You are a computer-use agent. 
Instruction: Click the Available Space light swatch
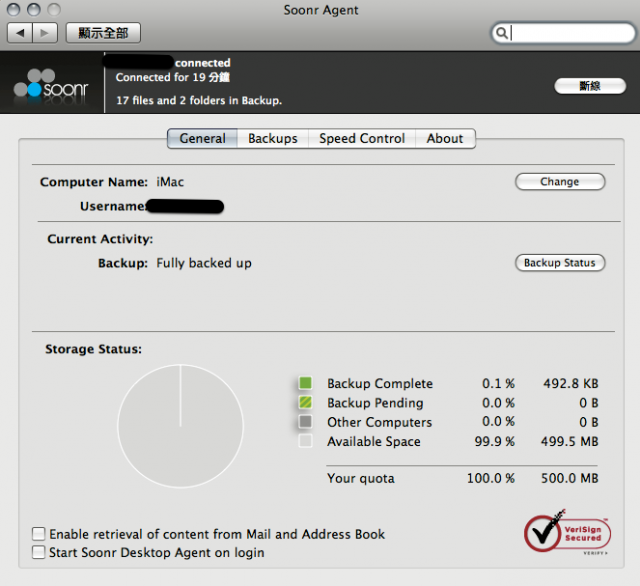coord(305,441)
